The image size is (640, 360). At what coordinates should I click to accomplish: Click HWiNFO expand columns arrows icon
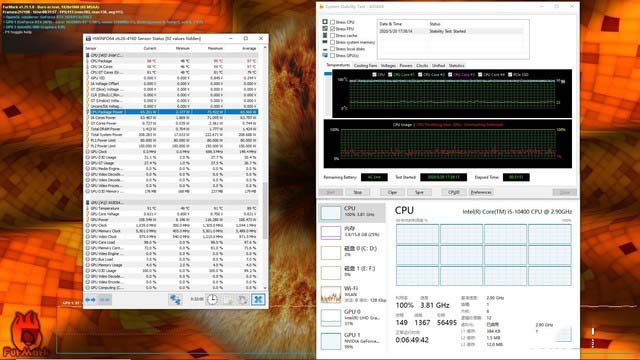90,300
